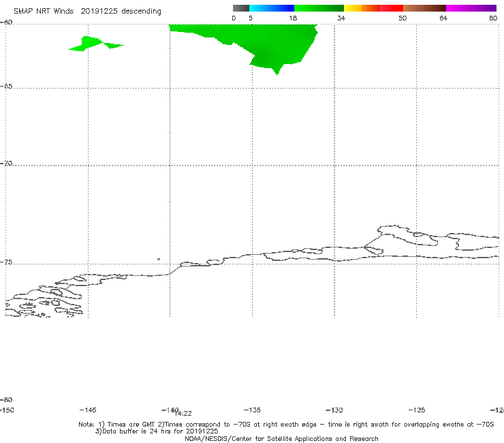The height and width of the screenshot is (443, 504).
Task: Click the gray segment of the color bar
Action: pyautogui.click(x=240, y=8)
